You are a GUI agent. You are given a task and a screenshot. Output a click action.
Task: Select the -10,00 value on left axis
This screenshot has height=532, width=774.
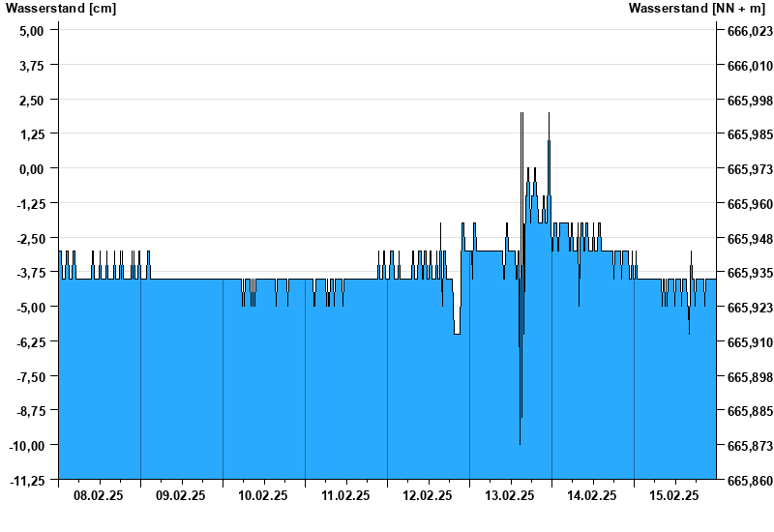(x=27, y=446)
